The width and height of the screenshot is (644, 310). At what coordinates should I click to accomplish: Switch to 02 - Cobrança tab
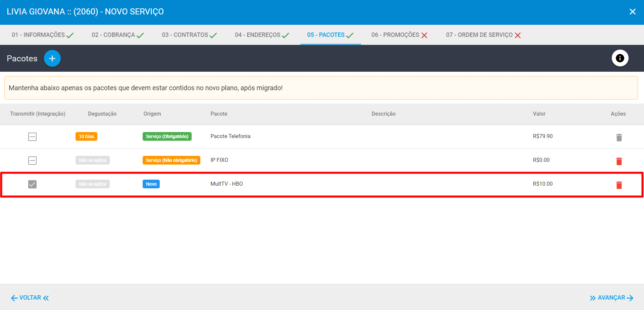point(118,35)
